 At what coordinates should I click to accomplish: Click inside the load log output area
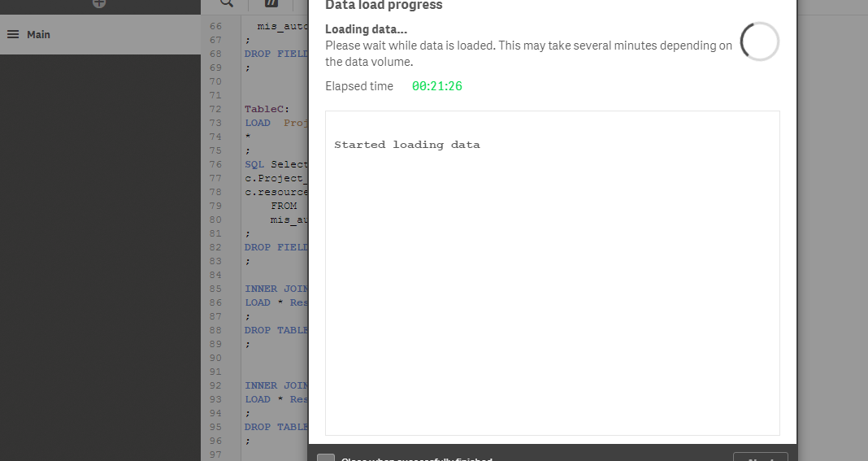coord(553,273)
